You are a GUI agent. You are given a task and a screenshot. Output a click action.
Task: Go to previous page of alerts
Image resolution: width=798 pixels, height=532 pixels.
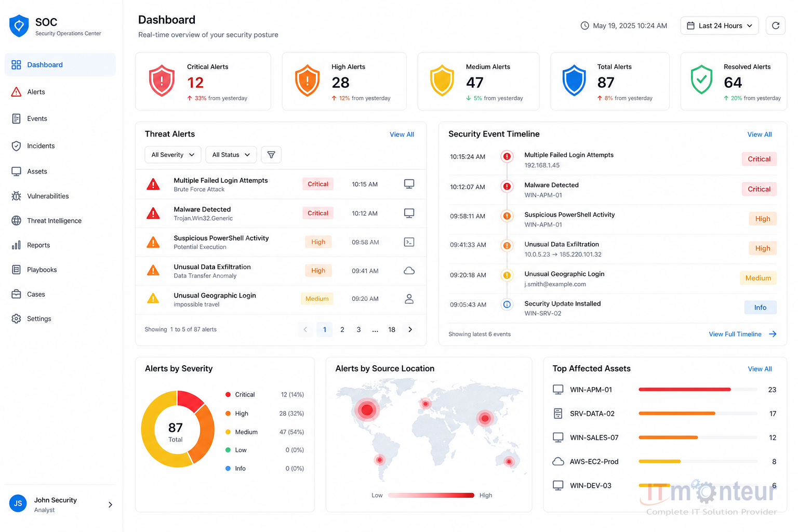point(305,329)
